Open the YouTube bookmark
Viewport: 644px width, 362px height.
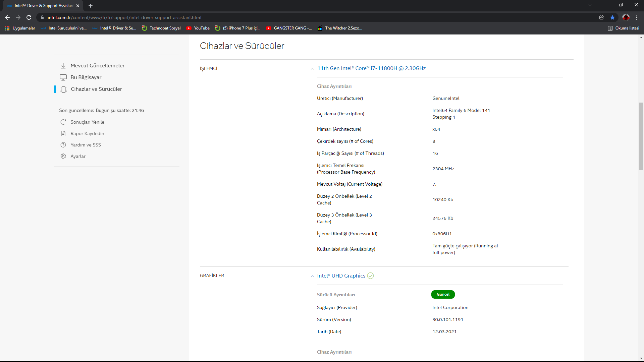click(198, 28)
